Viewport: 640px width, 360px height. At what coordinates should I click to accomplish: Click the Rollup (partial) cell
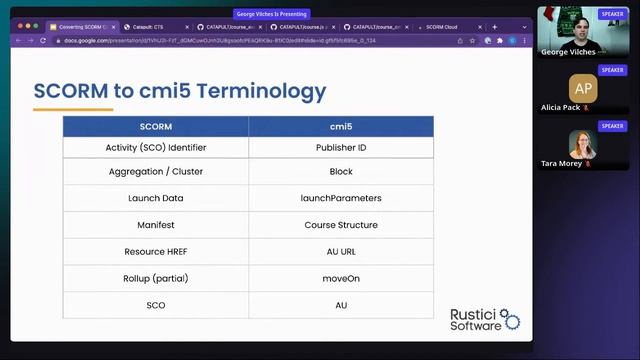[156, 278]
